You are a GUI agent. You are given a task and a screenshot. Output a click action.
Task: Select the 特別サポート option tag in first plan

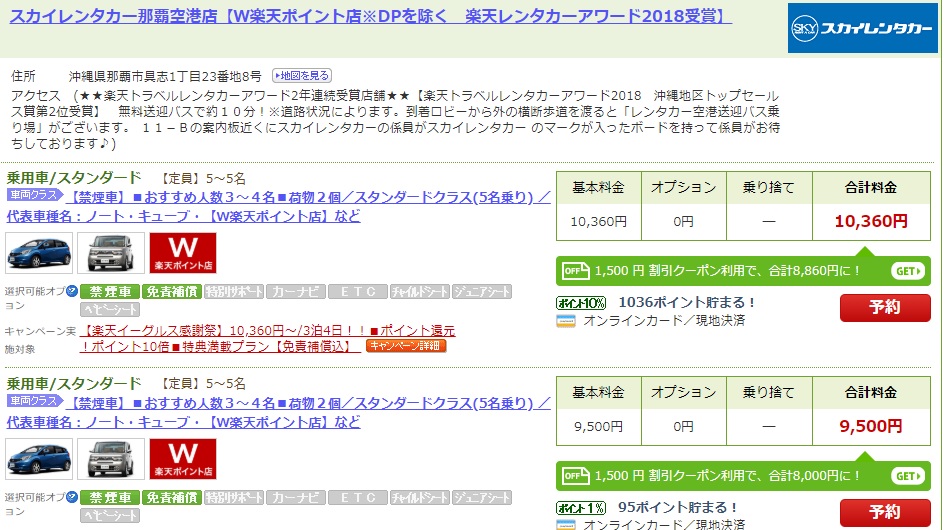click(234, 292)
